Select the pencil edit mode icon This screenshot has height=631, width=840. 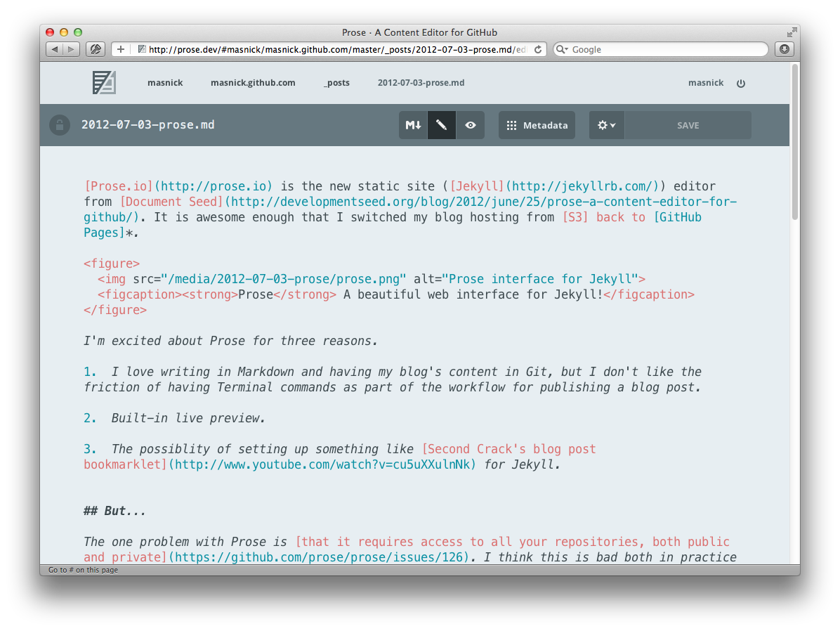442,125
